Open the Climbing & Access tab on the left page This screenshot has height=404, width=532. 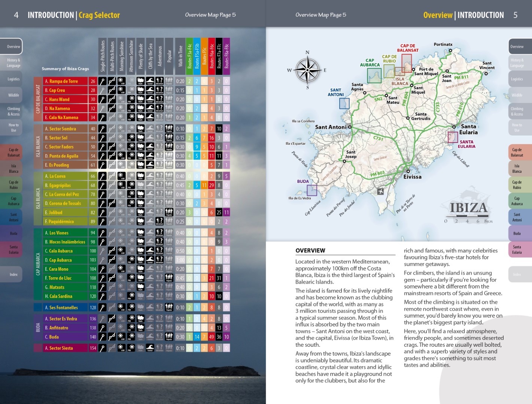coord(11,111)
